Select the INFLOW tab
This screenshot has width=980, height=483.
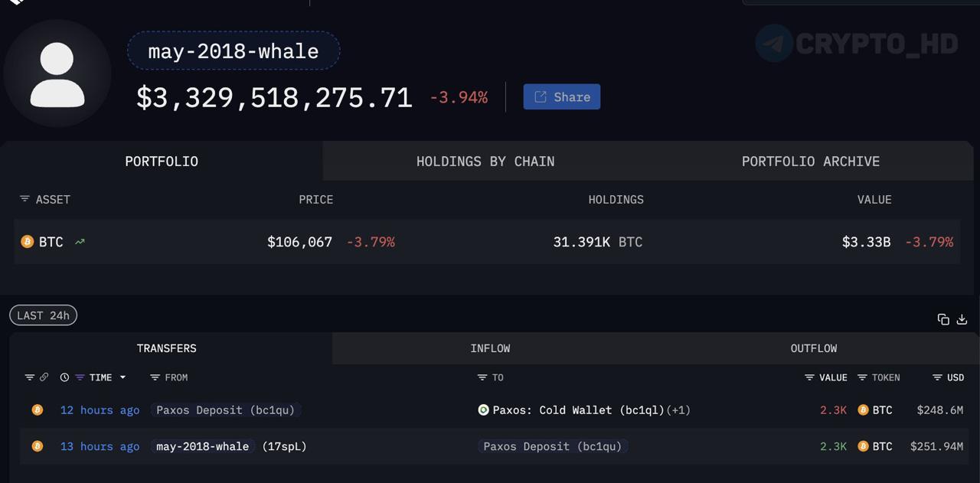click(490, 348)
